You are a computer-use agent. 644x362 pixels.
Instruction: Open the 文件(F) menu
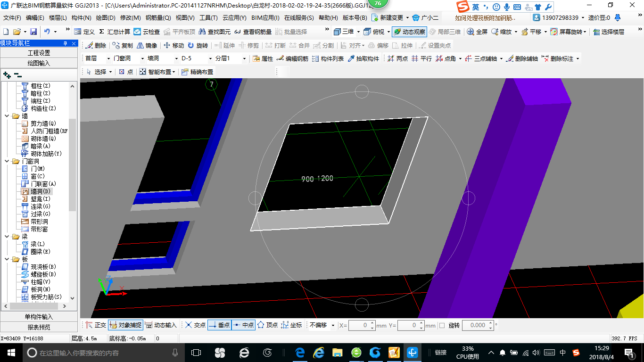coord(12,18)
